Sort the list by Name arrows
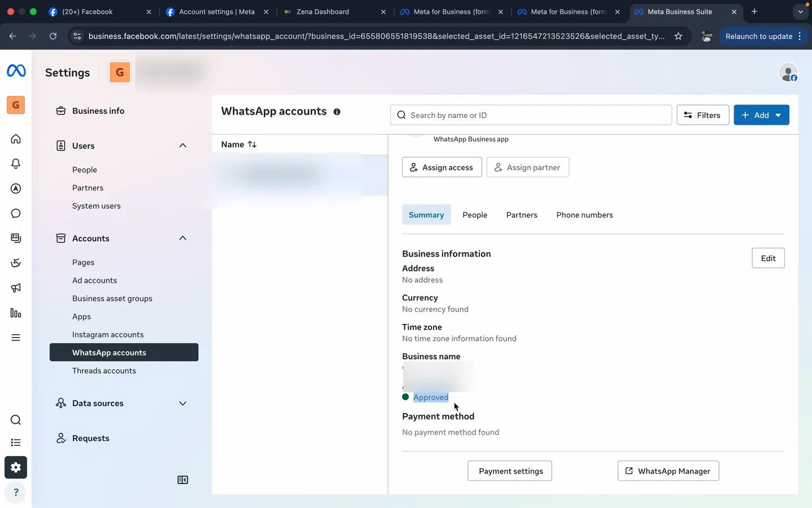The width and height of the screenshot is (812, 508). point(252,144)
